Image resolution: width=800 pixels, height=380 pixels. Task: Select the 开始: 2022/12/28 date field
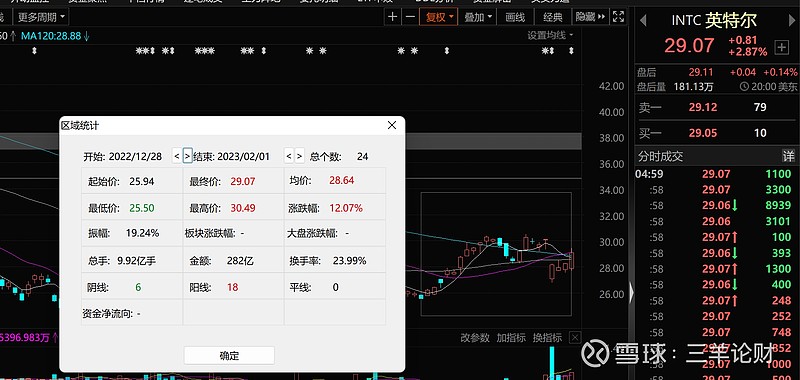(122, 156)
